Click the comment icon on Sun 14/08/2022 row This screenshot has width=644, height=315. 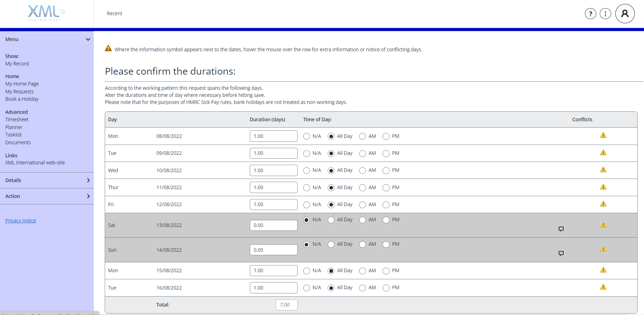pos(561,253)
